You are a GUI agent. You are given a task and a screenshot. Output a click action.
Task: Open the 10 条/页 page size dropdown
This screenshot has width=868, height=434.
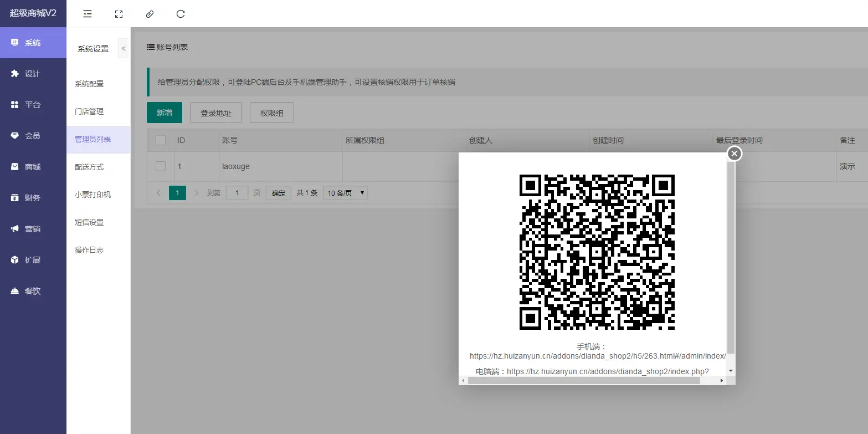pos(346,193)
